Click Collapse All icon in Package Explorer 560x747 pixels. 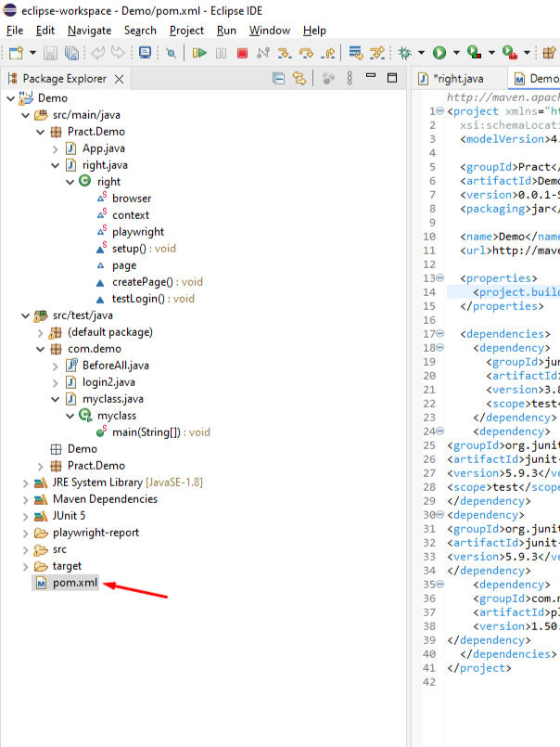coord(278,78)
